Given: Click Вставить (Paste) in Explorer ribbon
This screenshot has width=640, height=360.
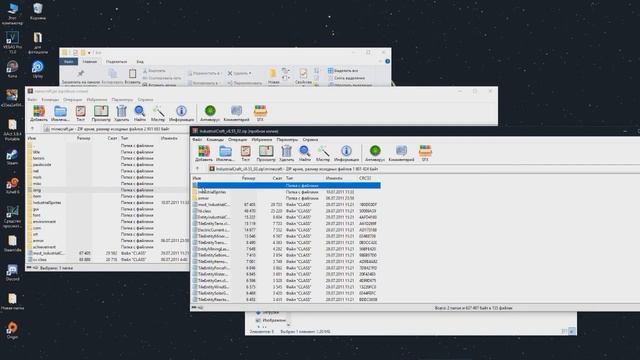Looking at the screenshot, I should [x=132, y=76].
